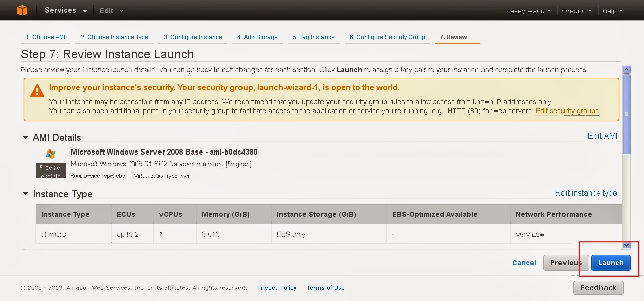Click the AWS orange cube logo

click(22, 10)
